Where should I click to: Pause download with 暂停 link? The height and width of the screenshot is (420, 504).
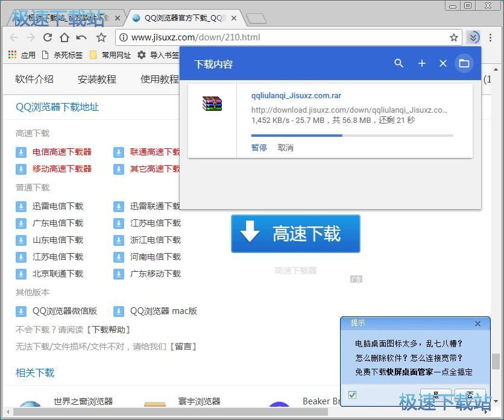click(259, 148)
